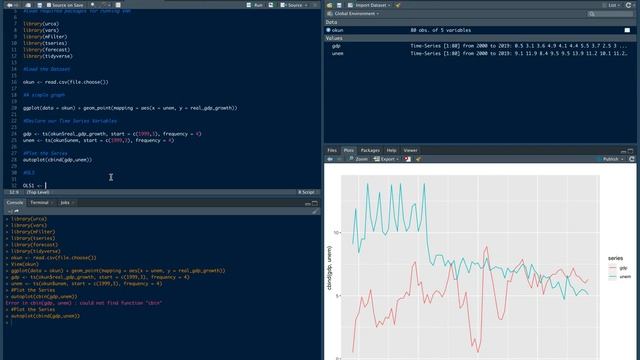Open the R Script file type menu

[307, 192]
